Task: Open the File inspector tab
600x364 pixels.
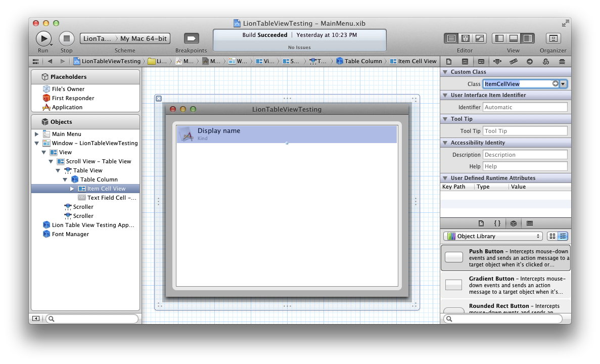Action: tap(449, 62)
